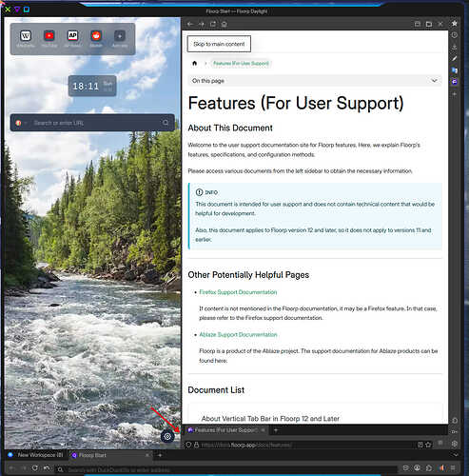Open the downloads panel in sidebar
The width and height of the screenshot is (469, 476).
[455, 47]
